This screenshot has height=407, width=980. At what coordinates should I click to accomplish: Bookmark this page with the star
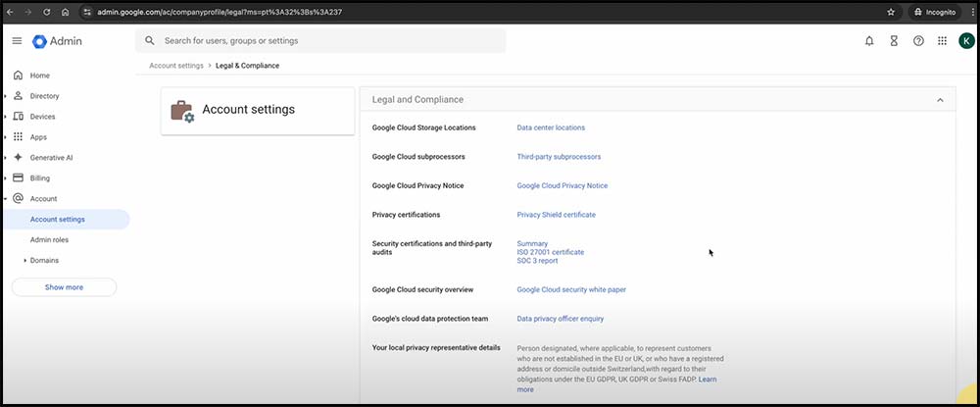click(x=891, y=12)
